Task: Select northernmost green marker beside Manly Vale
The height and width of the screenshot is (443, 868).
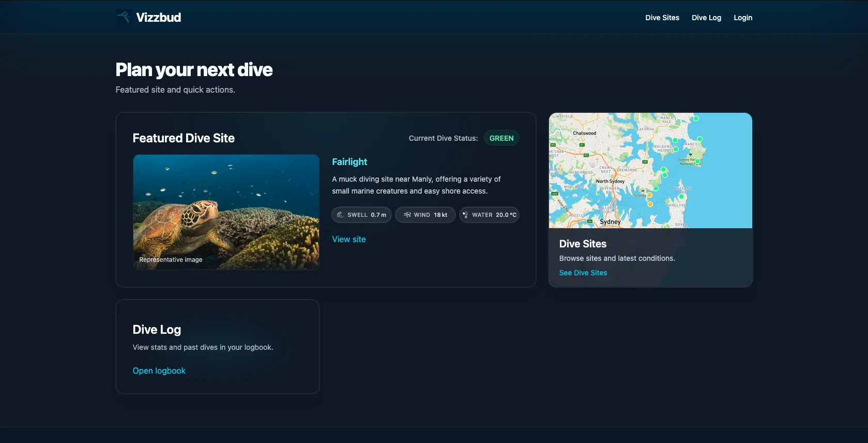Action: (x=696, y=119)
